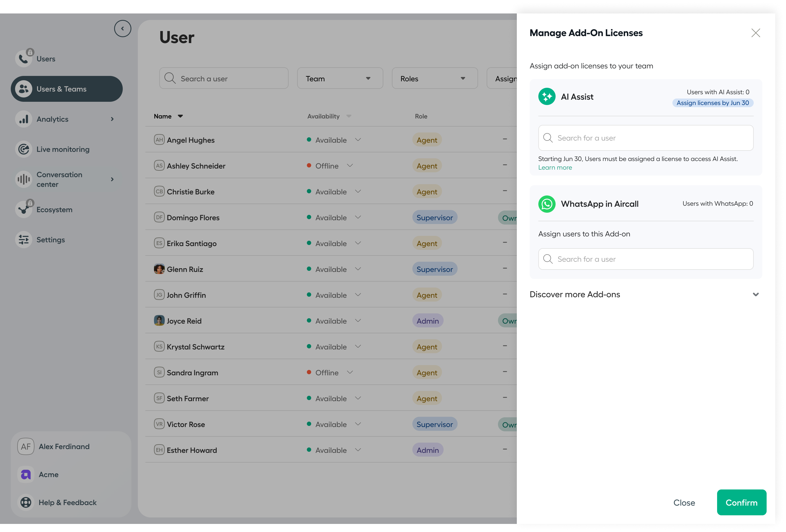Viewport: 786px width, 532px height.
Task: Open Glenn Ruiz's availability chevron
Action: click(x=358, y=269)
